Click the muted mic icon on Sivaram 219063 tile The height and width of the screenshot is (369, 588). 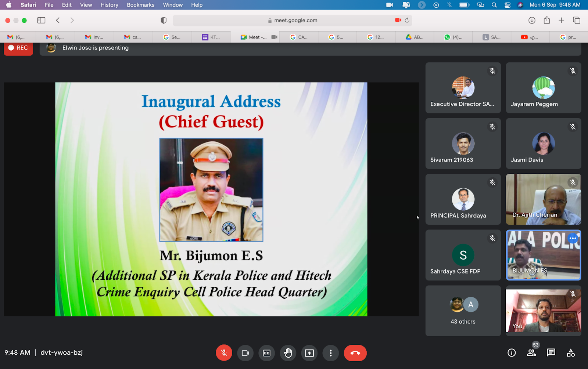492,127
